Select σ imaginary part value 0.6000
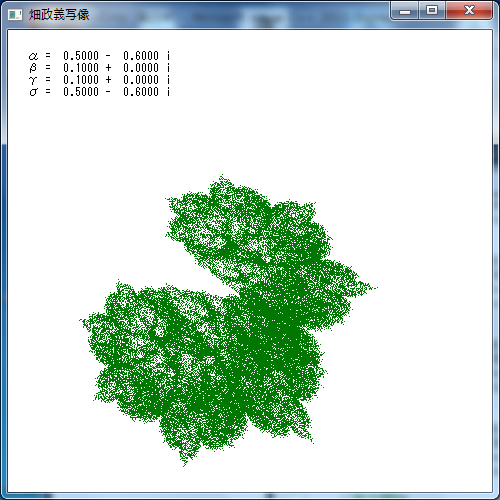 [x=141, y=92]
